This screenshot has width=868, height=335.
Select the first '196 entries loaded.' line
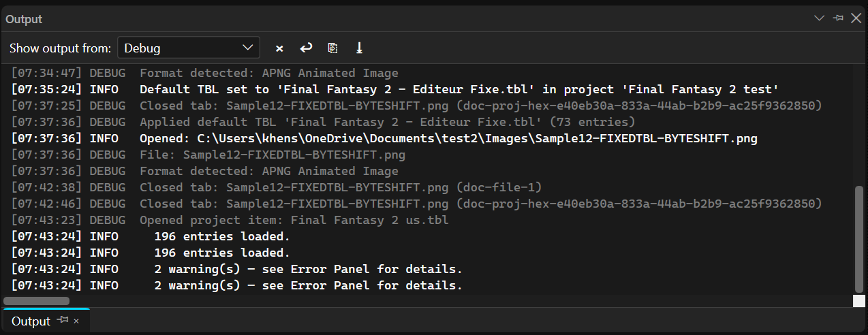click(x=151, y=236)
